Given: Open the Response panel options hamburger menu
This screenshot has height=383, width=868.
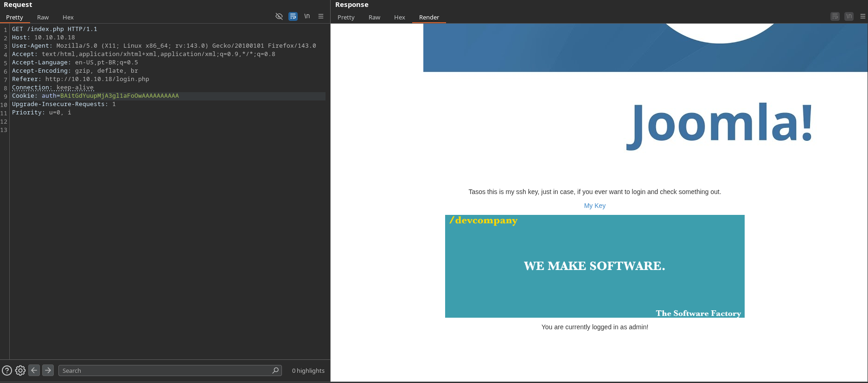Looking at the screenshot, I should point(863,16).
